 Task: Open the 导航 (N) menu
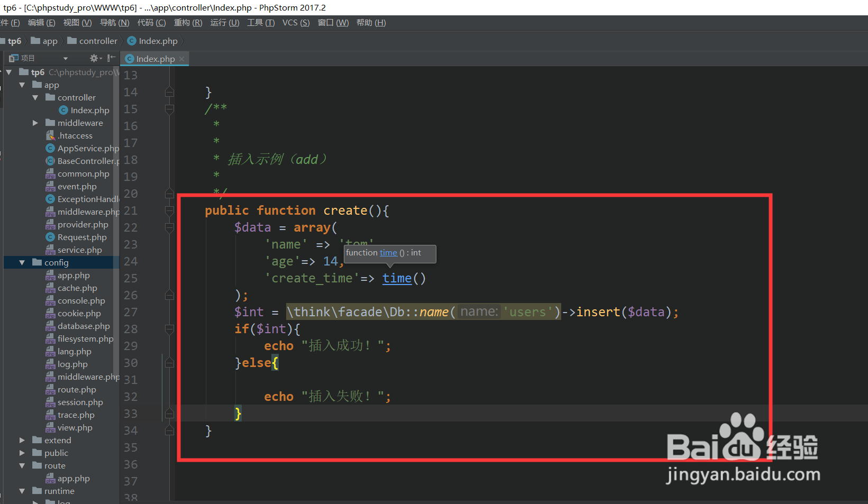[114, 23]
